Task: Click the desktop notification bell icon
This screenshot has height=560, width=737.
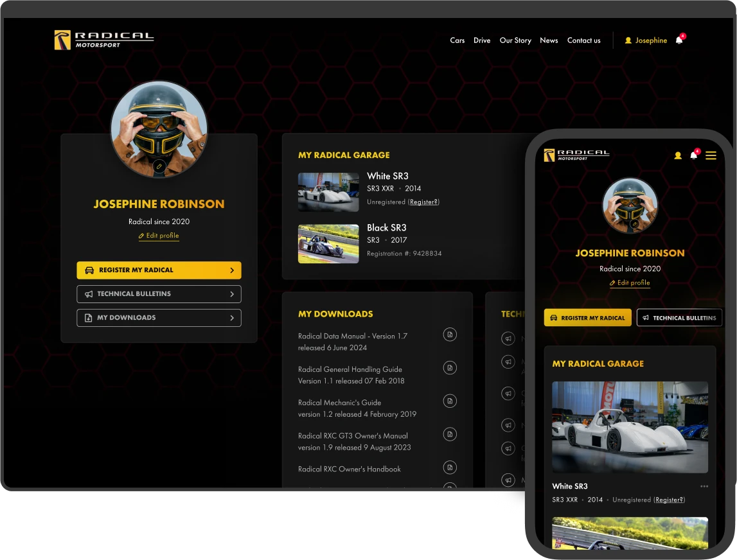Action: [x=679, y=40]
